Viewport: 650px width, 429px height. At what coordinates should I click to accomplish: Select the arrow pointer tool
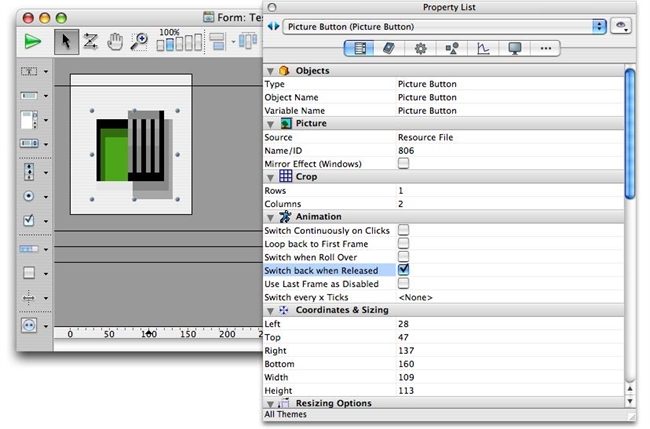(65, 41)
